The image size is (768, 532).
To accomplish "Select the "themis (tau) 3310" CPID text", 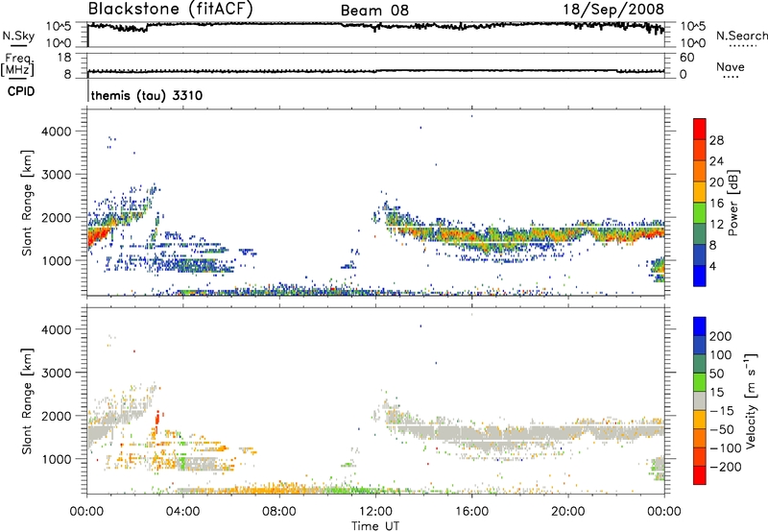I will [147, 95].
